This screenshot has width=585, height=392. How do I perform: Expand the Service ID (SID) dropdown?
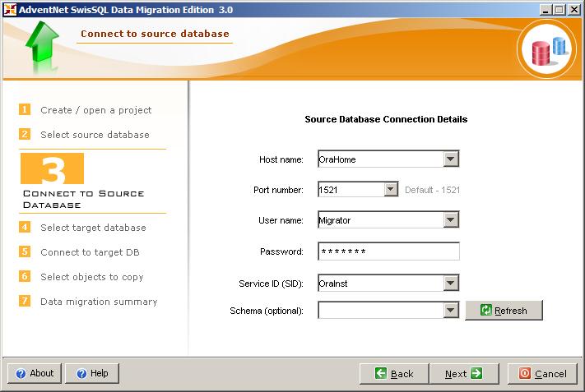pyautogui.click(x=451, y=284)
